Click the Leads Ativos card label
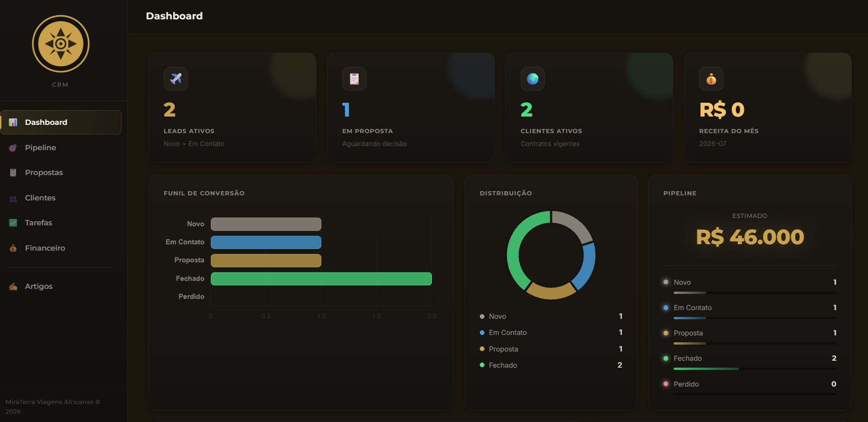The width and height of the screenshot is (868, 422). [x=189, y=131]
